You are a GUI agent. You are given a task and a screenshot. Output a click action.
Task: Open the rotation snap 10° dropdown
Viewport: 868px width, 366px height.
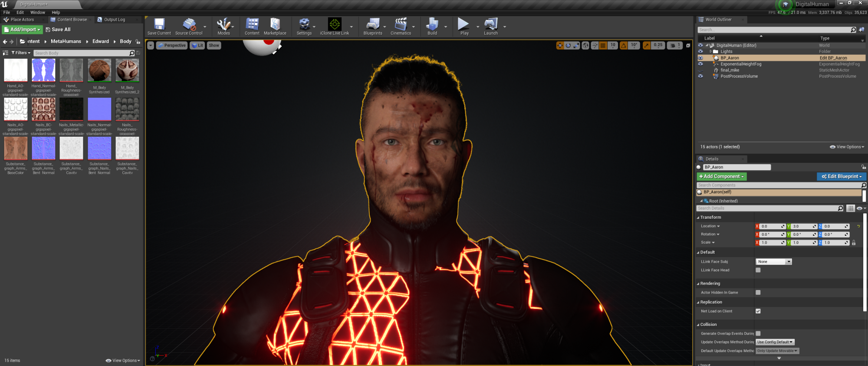coord(634,45)
